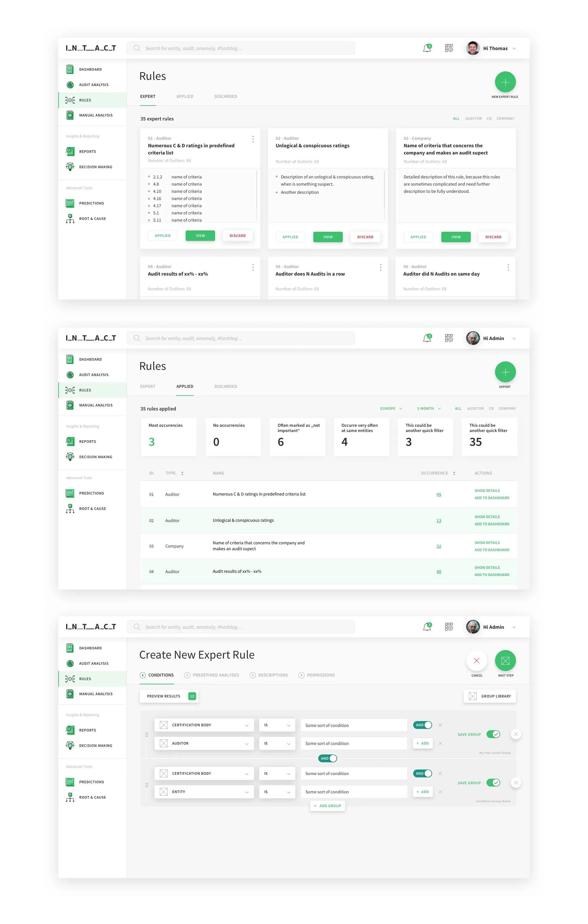This screenshot has height=924, width=588.
Task: Open the Europe region dropdown
Action: click(x=391, y=408)
